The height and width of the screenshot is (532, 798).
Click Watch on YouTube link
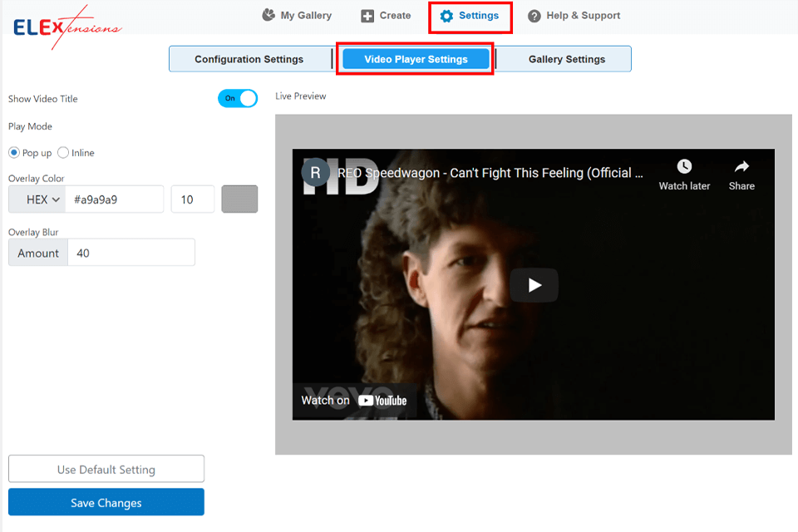point(354,401)
